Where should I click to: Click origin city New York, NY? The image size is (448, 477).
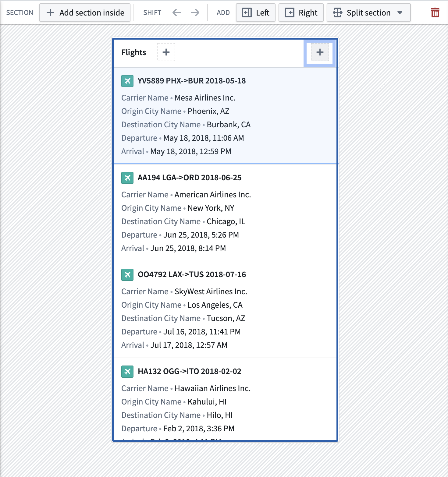point(211,208)
